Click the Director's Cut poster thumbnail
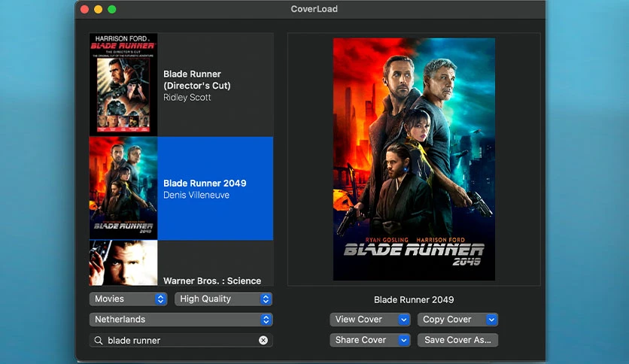The image size is (629, 364). (x=123, y=84)
